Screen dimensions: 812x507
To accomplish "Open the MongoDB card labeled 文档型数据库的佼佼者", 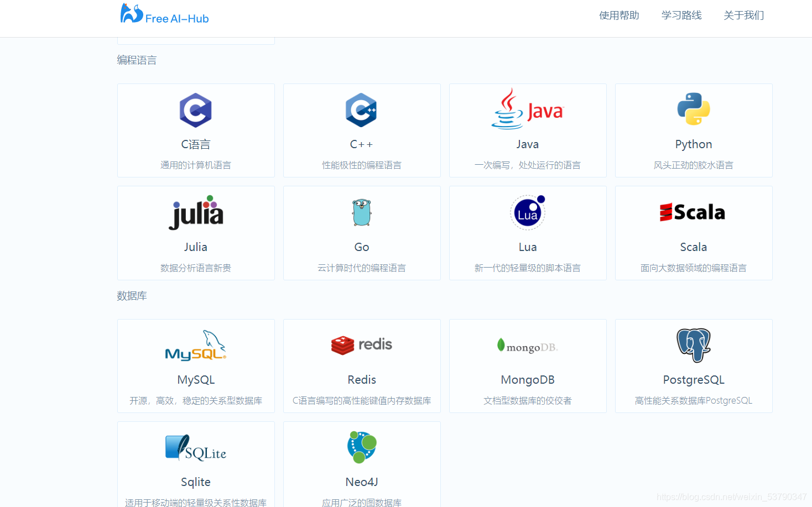I will point(527,400).
